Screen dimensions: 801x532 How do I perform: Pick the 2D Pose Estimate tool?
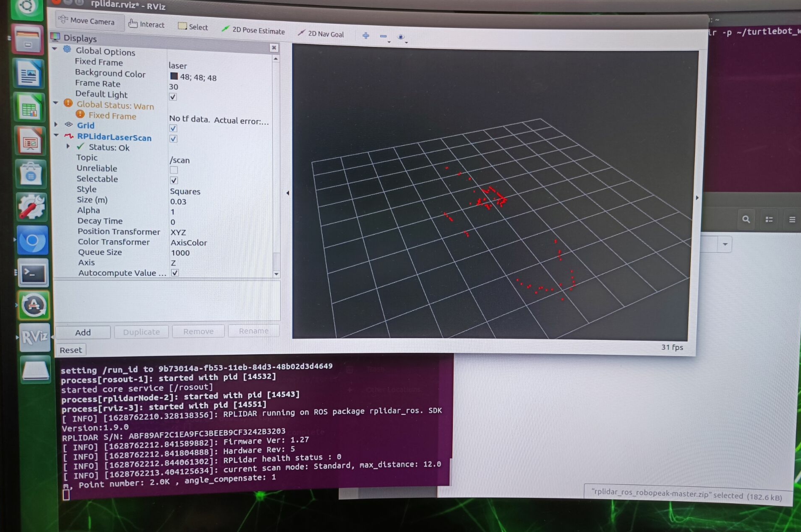coord(253,30)
